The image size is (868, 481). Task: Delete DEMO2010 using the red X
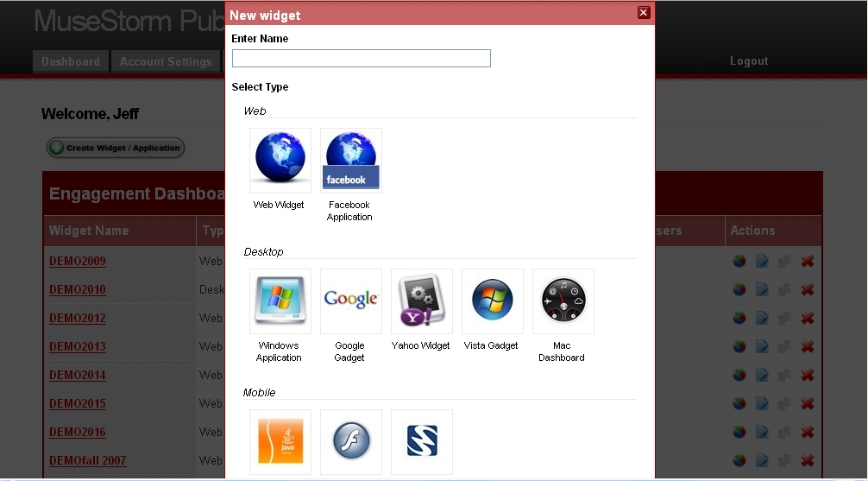pyautogui.click(x=808, y=289)
